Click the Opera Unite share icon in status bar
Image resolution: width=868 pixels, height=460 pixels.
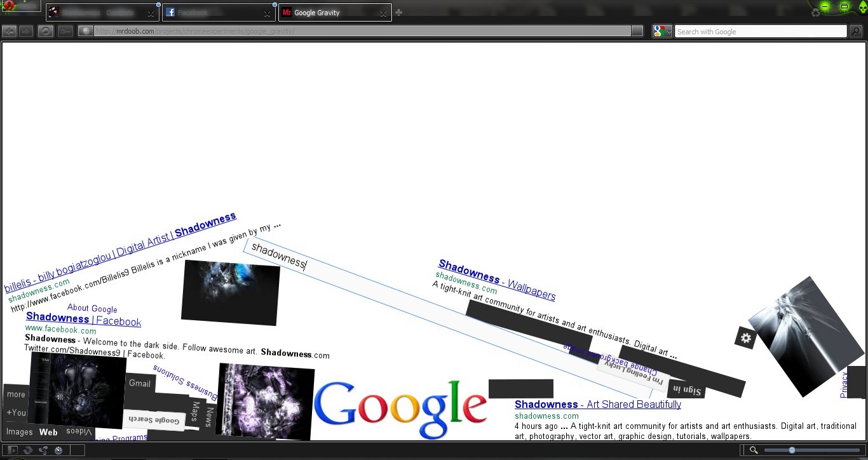coord(43,450)
